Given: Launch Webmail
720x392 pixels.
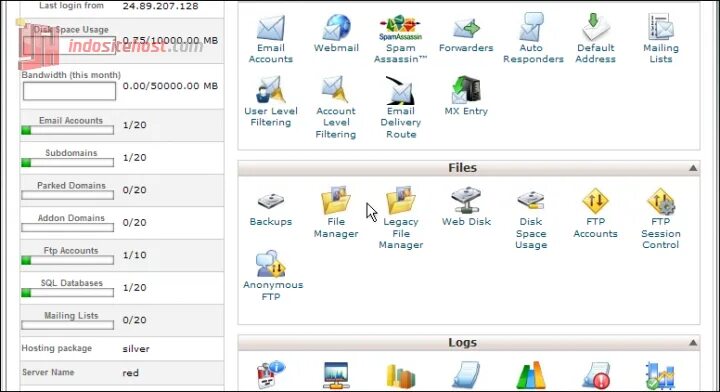Looking at the screenshot, I should pos(337,28).
